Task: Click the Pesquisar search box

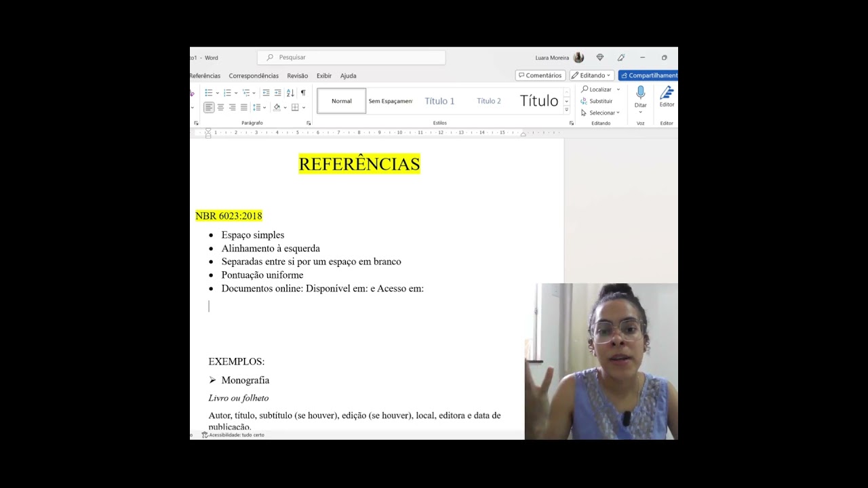Action: [x=351, y=58]
